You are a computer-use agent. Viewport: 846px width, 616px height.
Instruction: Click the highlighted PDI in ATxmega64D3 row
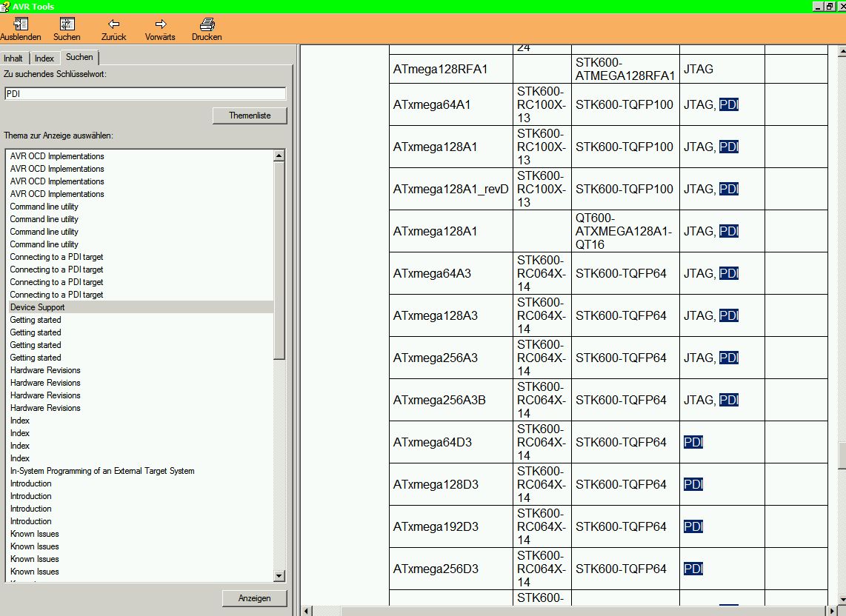pyautogui.click(x=693, y=442)
